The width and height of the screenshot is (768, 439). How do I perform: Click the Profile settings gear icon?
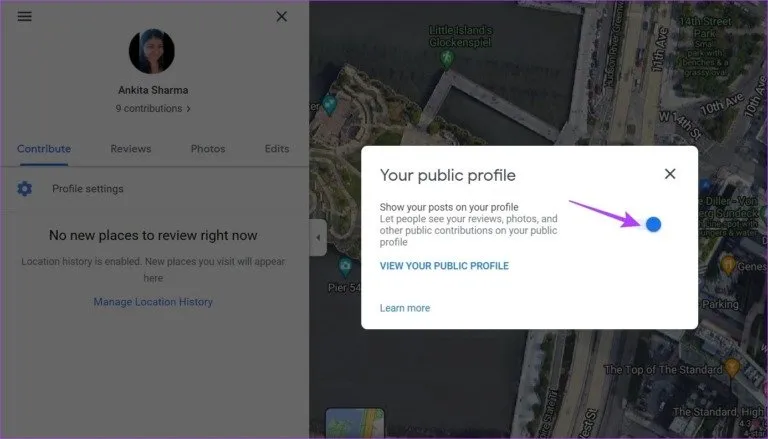pos(24,189)
